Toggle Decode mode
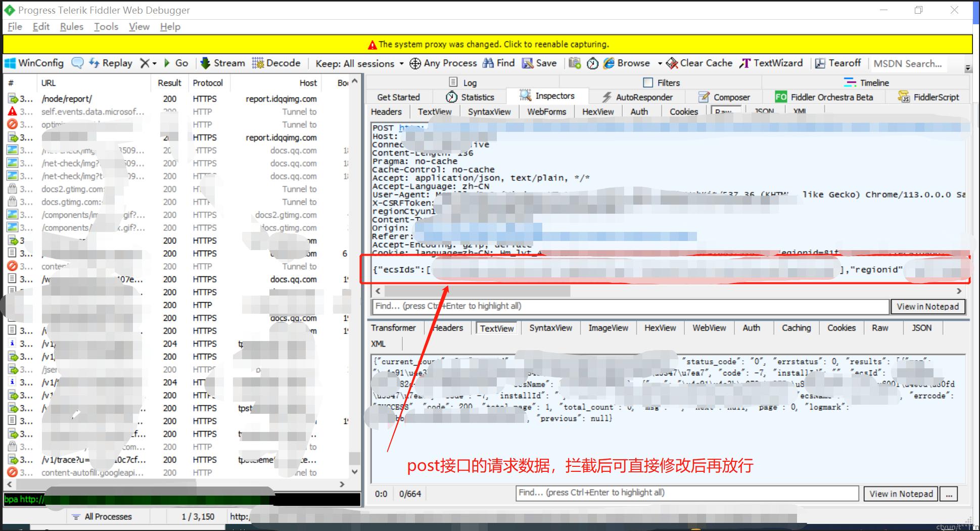Viewport: 980px width, 531px height. (276, 63)
